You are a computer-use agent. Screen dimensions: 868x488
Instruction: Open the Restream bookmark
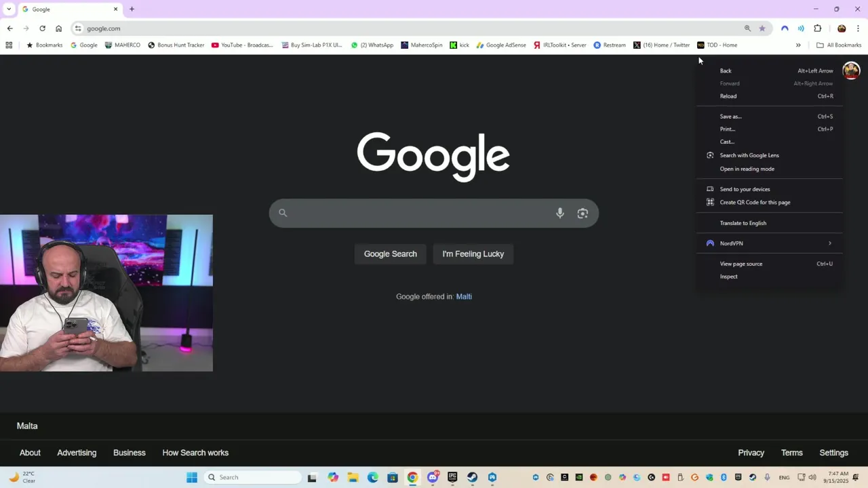(610, 45)
